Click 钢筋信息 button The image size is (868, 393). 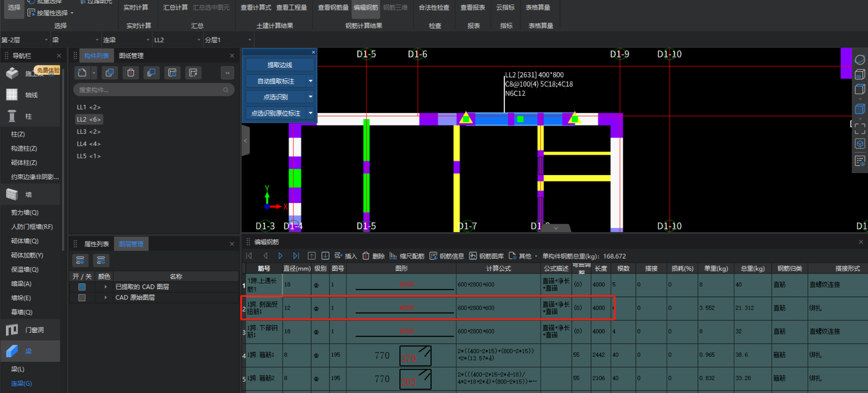point(447,256)
